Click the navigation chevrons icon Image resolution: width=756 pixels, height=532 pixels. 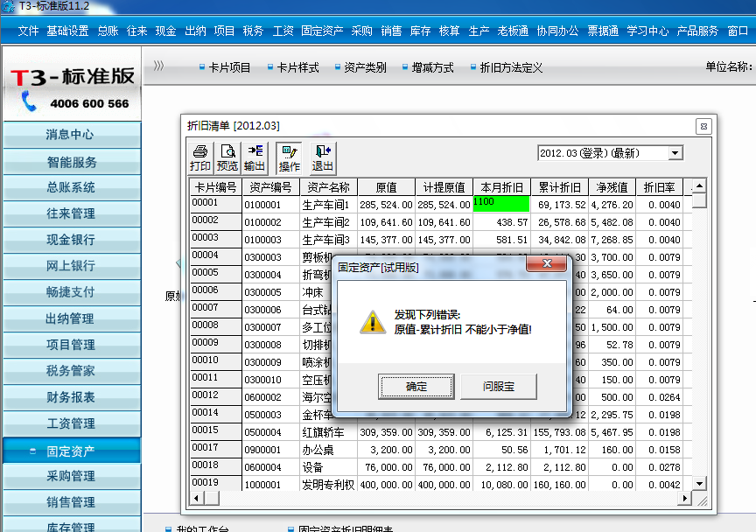[158, 66]
